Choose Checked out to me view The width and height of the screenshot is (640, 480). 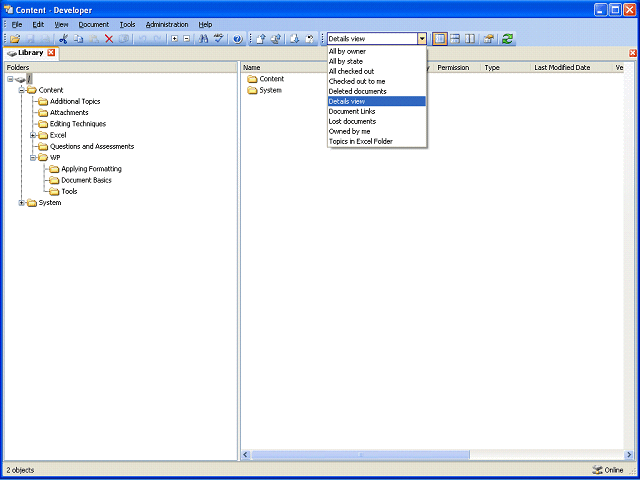click(377, 81)
